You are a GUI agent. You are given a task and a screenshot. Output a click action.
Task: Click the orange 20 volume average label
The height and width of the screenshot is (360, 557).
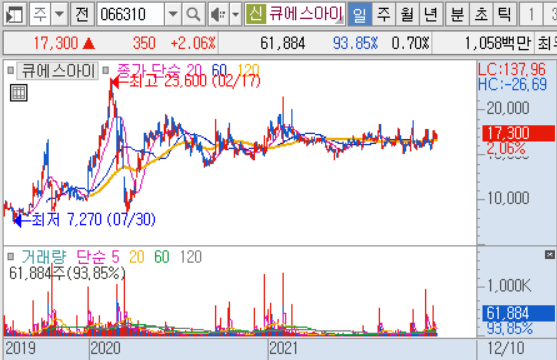pyautogui.click(x=137, y=257)
